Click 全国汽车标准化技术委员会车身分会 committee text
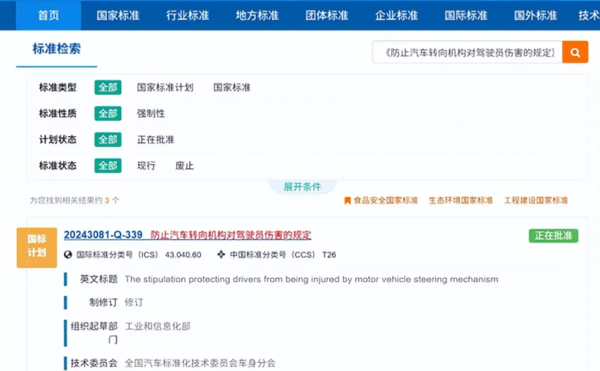Image resolution: width=600 pixels, height=371 pixels. point(200,363)
